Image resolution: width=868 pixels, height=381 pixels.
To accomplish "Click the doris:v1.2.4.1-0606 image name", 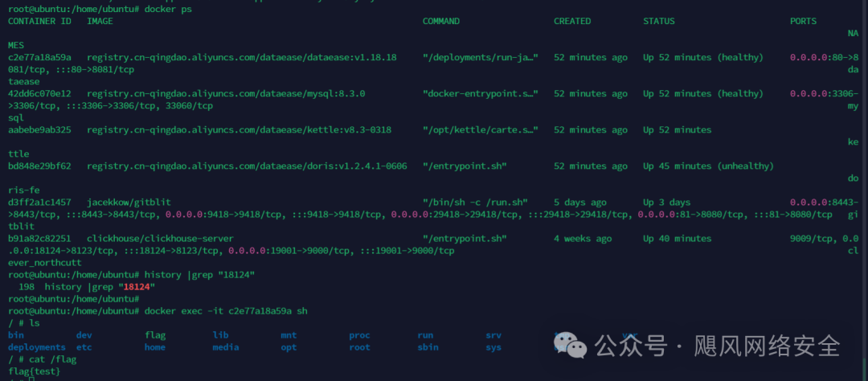I will (247, 166).
